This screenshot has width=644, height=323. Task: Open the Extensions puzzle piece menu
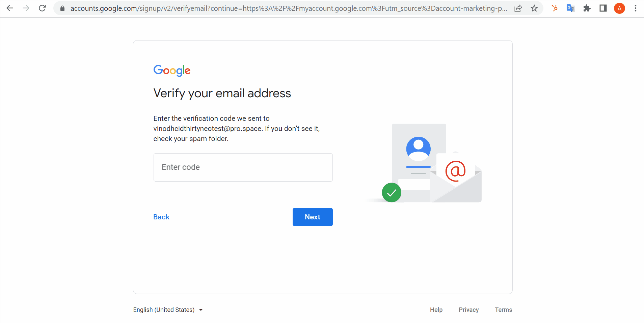[x=587, y=8]
